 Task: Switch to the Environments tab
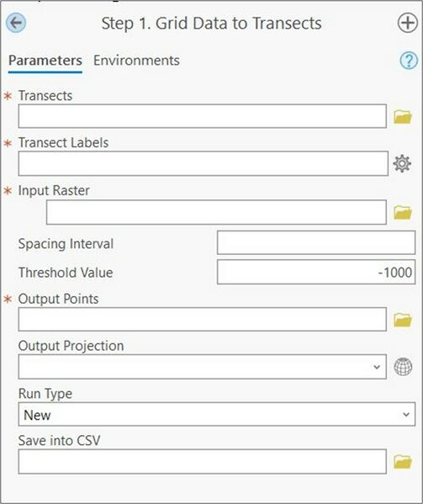pyautogui.click(x=136, y=61)
